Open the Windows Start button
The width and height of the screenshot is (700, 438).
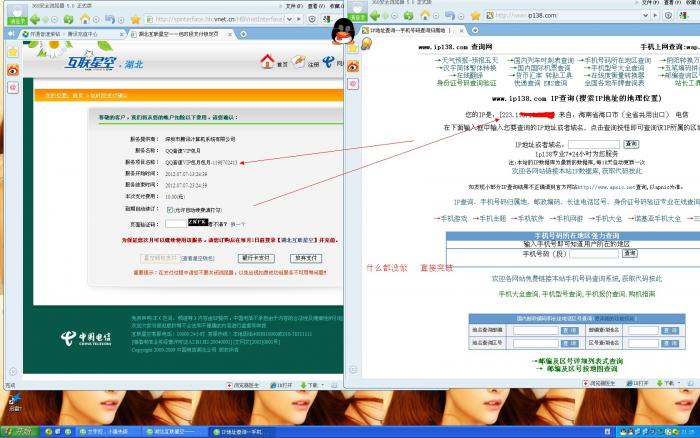coord(19,432)
